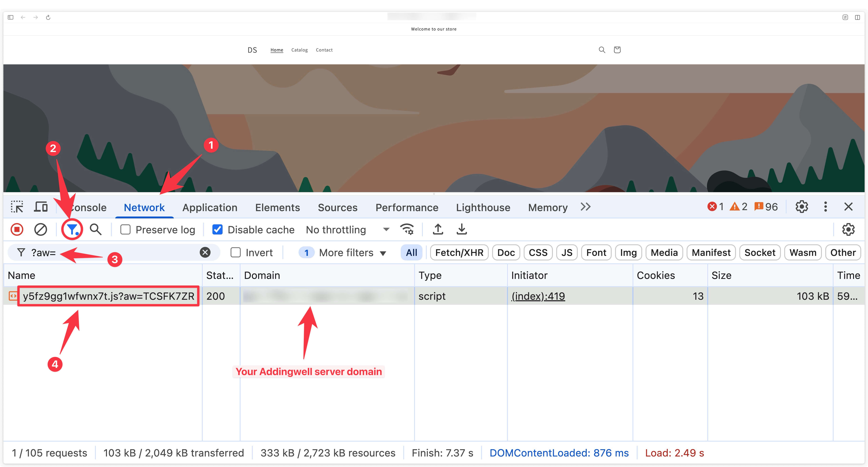Sort by the Name column header
The height and width of the screenshot is (467, 868).
click(x=102, y=275)
